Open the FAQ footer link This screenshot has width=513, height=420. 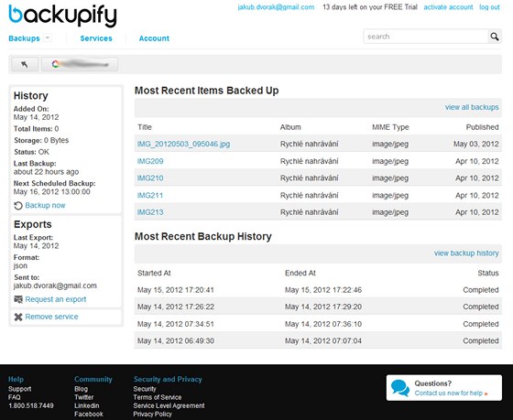(14, 397)
